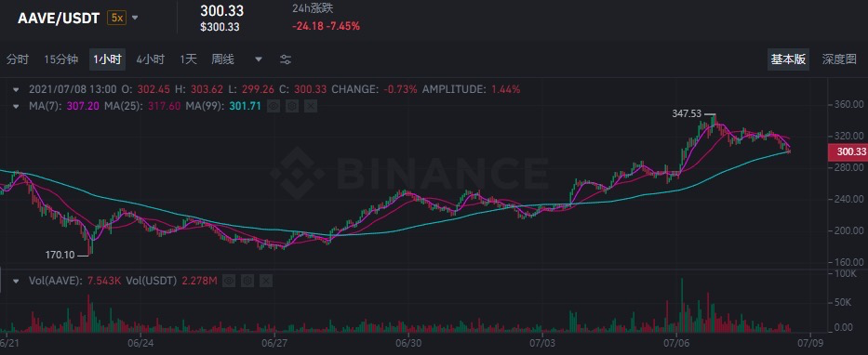
Task: Expand the AAVE/USDT pair selector arrow
Action: coord(135,18)
